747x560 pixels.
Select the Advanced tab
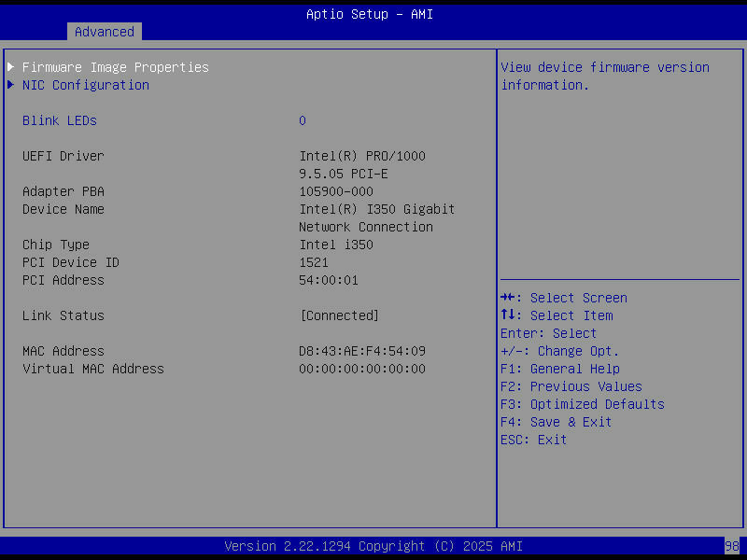(104, 31)
